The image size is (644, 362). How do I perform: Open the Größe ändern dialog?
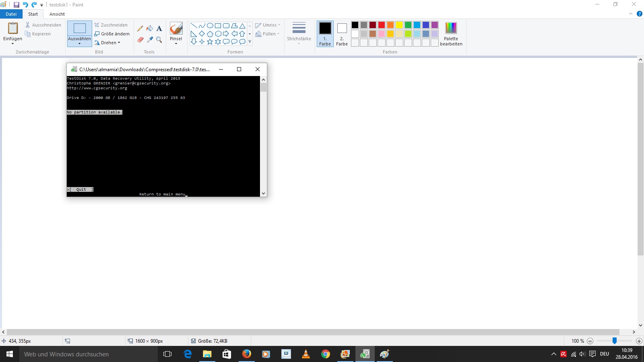112,34
